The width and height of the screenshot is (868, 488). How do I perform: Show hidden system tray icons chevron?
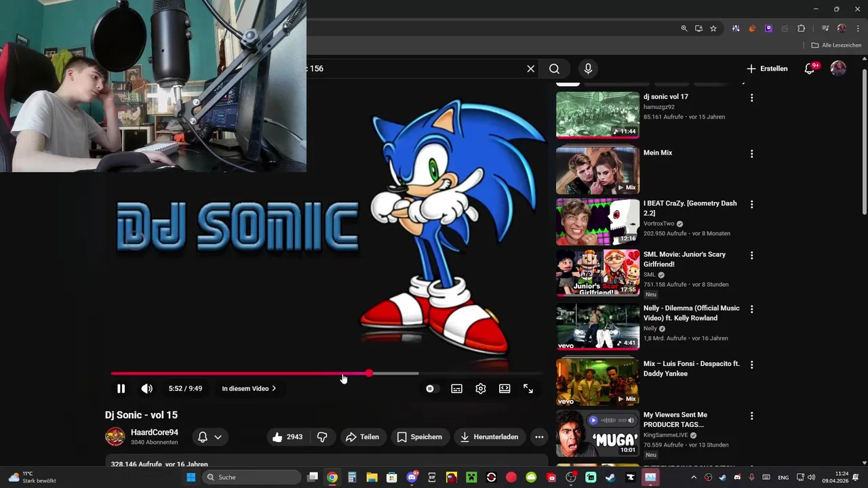click(x=694, y=477)
